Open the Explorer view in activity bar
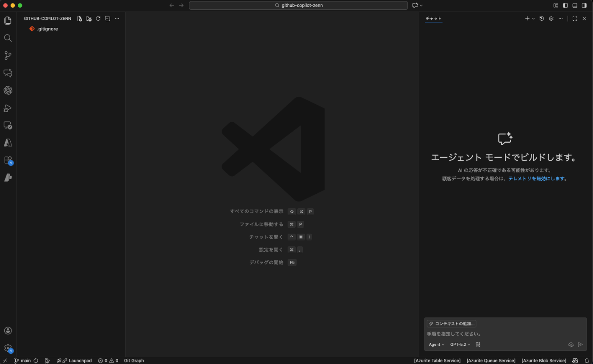This screenshot has width=593, height=364. pyautogui.click(x=8, y=20)
